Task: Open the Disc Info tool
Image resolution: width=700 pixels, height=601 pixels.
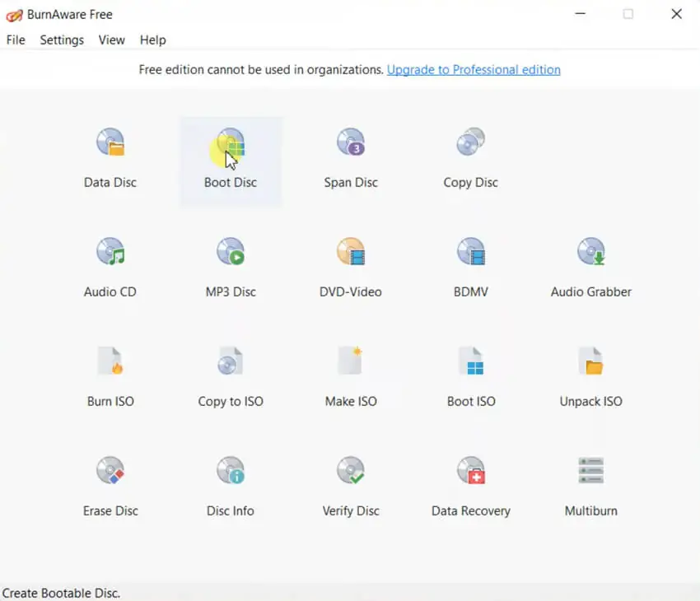Action: 231,486
